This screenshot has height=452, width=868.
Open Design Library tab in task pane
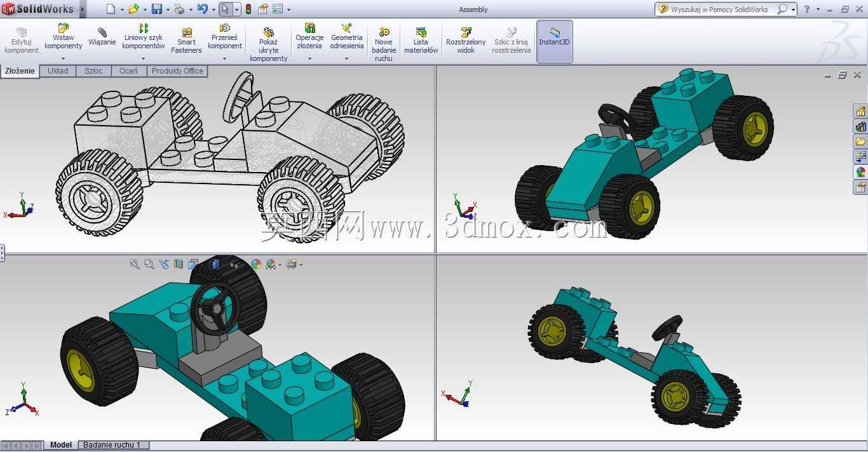(860, 126)
